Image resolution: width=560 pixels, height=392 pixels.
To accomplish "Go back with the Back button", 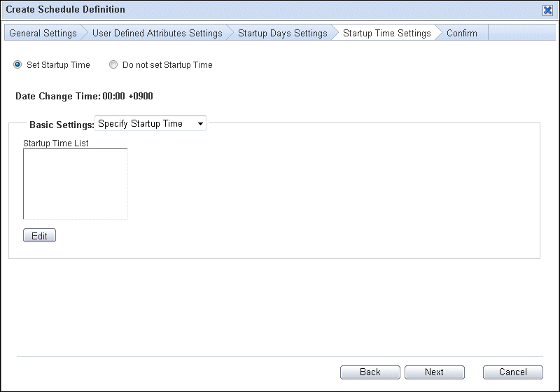I will pyautogui.click(x=370, y=372).
